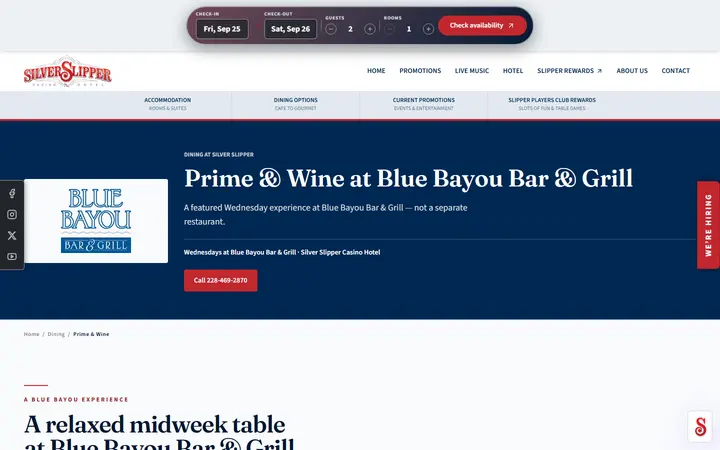Open the Instagram social icon
Screen dimensions: 720x450
pos(12,214)
